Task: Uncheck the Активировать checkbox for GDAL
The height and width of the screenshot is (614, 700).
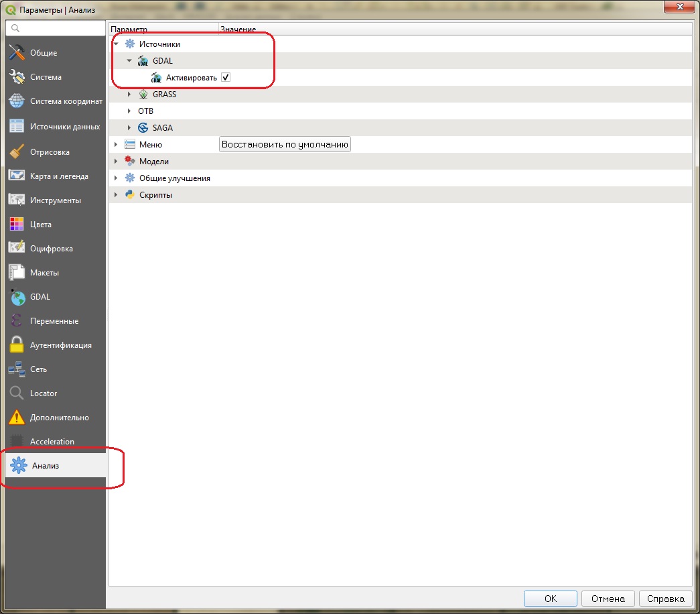Action: 226,77
